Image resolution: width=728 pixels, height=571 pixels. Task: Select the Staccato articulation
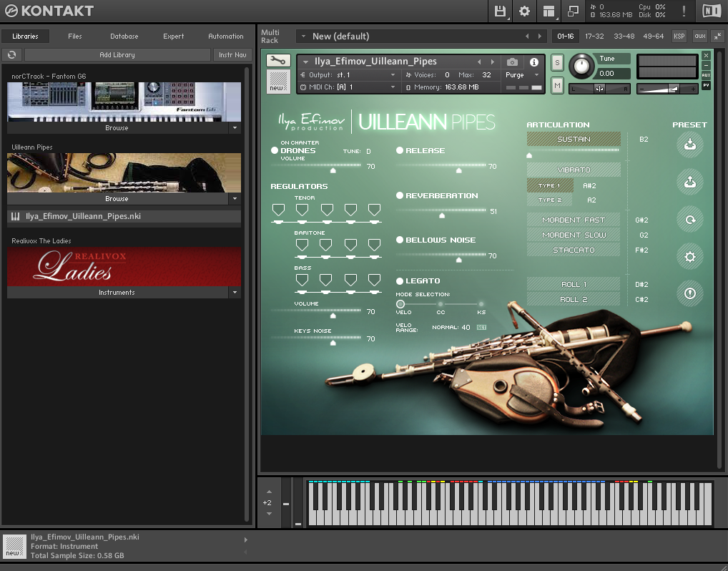(x=574, y=250)
